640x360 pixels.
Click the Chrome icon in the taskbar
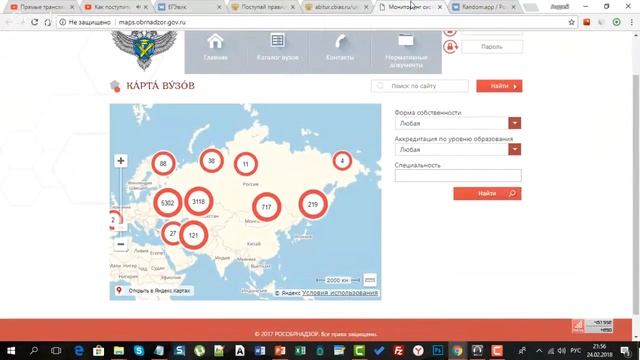click(457, 351)
